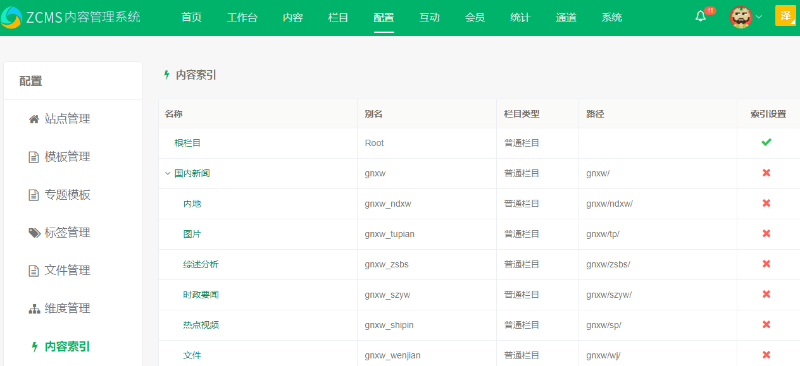Click the 名称 column header
This screenshot has width=800, height=366.
[173, 114]
